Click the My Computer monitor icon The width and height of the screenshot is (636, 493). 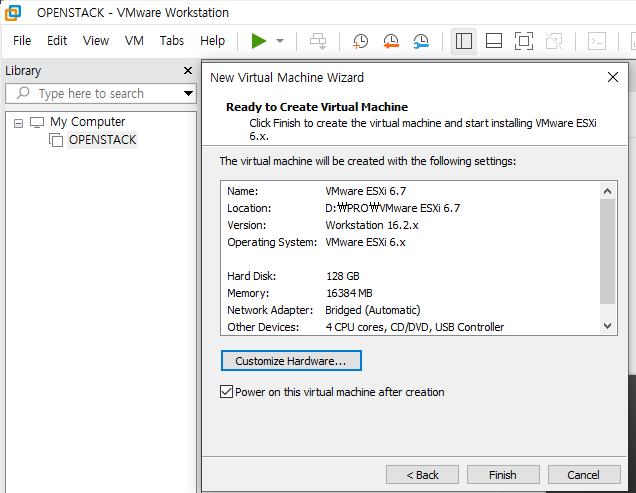(x=37, y=122)
